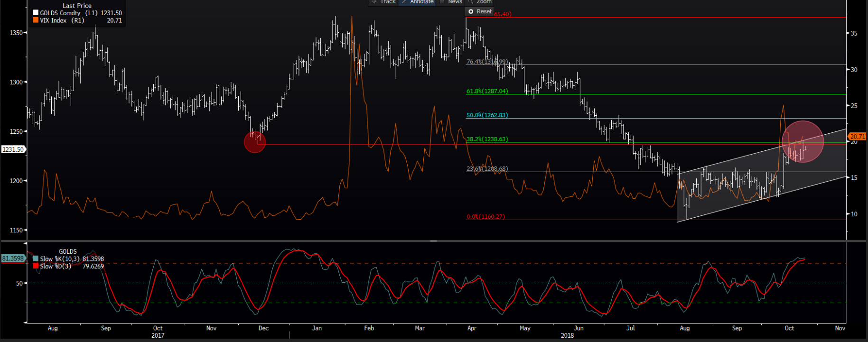
Task: Click the 1231.50 current price axis tag
Action: coord(13,149)
